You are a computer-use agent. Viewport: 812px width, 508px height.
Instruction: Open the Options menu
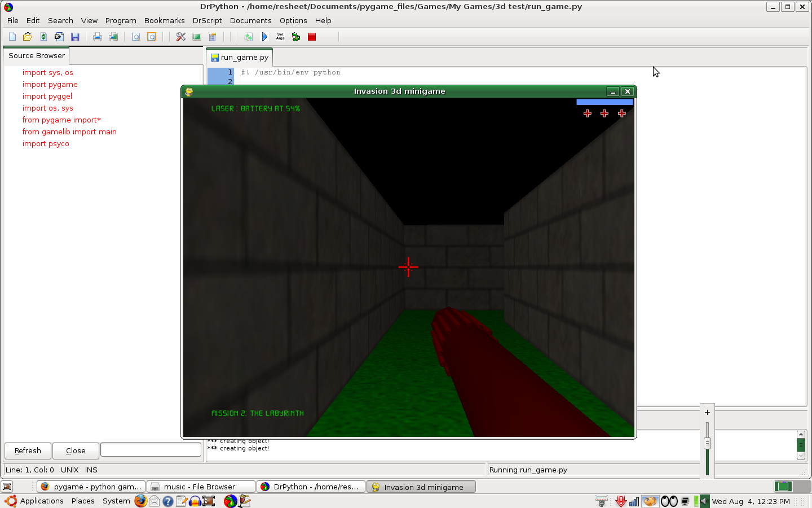click(293, 20)
